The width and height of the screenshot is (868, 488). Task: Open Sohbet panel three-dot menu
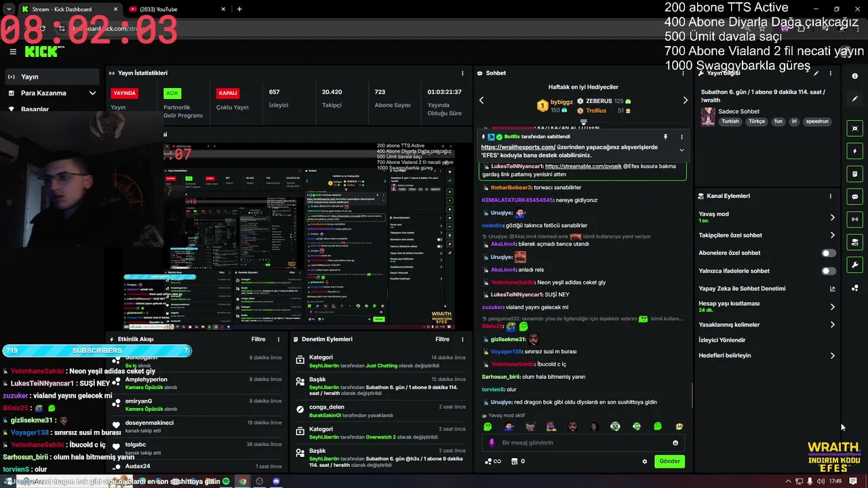(682, 73)
